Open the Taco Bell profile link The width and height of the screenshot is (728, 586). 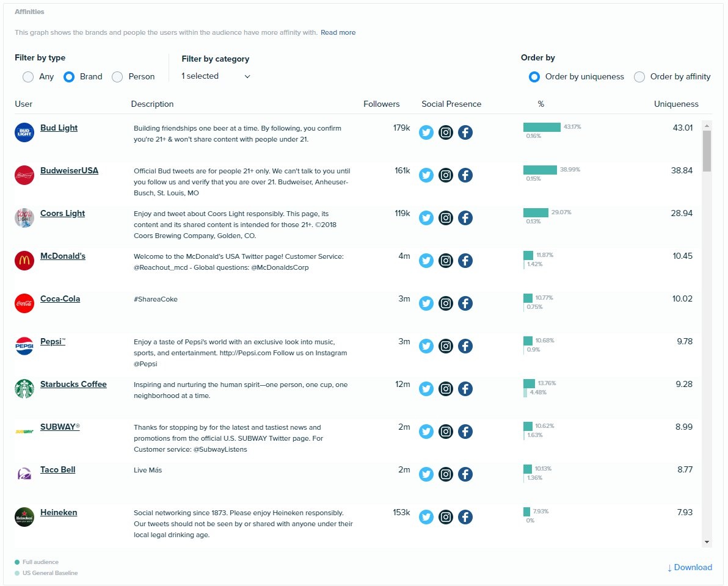pos(57,469)
